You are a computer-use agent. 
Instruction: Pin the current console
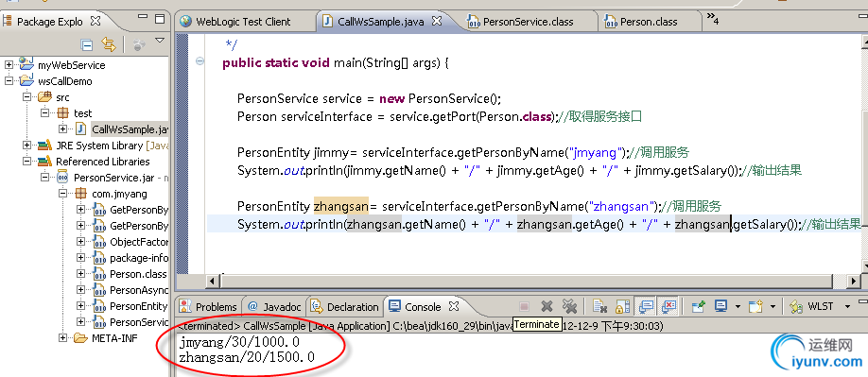tap(698, 306)
